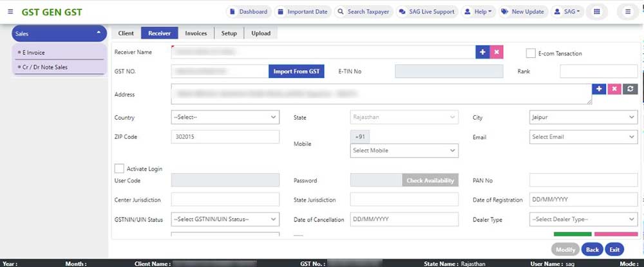Click the blue plus icon beside Address field
The height and width of the screenshot is (267, 644).
[x=599, y=89]
